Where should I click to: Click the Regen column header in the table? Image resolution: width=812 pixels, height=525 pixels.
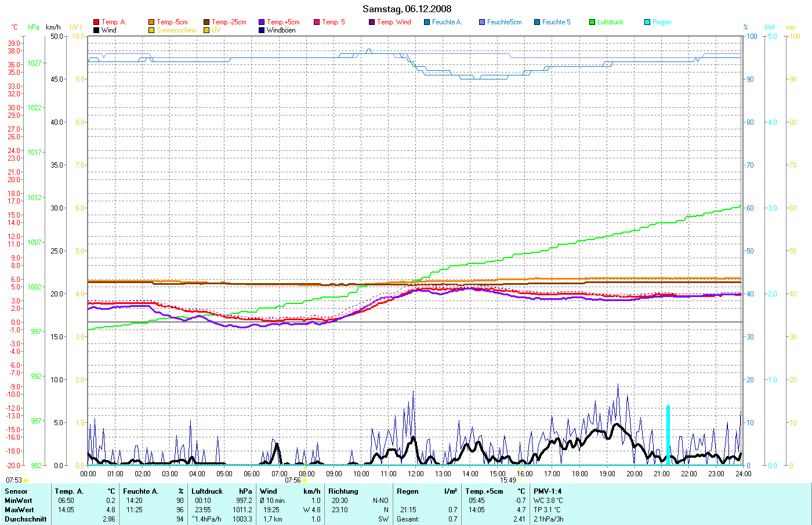click(x=408, y=491)
